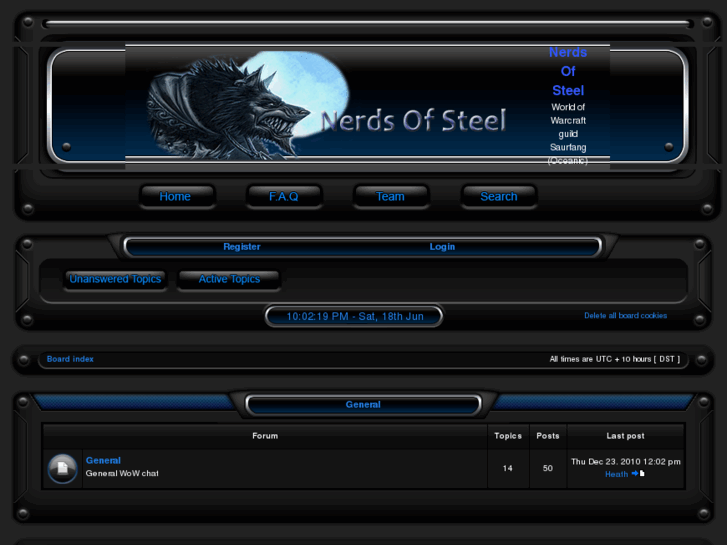The image size is (727, 545).
Task: Click the 'Last post' column header
Action: (x=625, y=436)
